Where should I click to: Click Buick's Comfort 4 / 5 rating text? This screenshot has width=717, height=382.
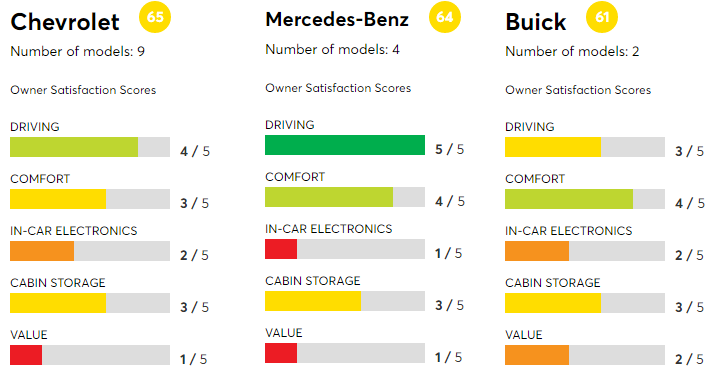(x=690, y=203)
